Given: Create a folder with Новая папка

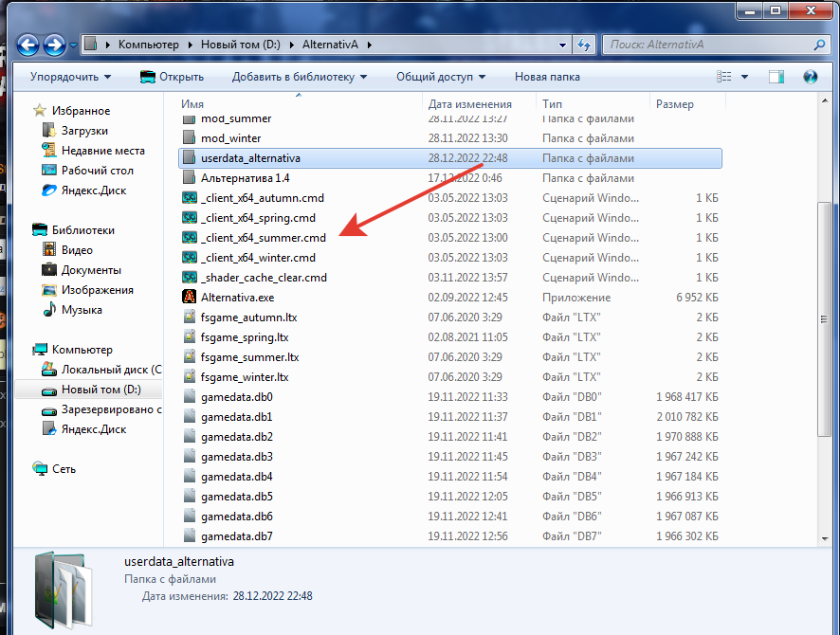Looking at the screenshot, I should click(x=547, y=77).
